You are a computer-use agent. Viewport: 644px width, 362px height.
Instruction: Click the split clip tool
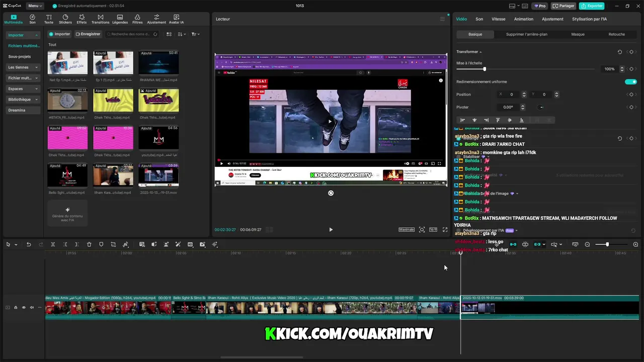tap(53, 244)
